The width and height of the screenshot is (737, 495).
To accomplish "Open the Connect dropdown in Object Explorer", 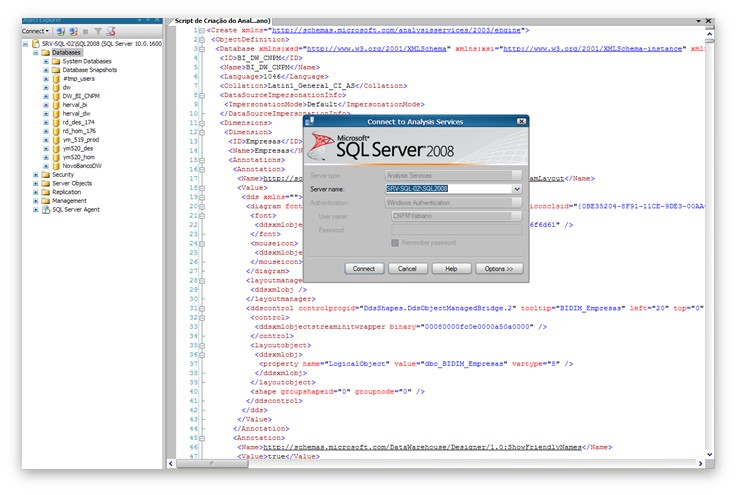I will point(35,31).
